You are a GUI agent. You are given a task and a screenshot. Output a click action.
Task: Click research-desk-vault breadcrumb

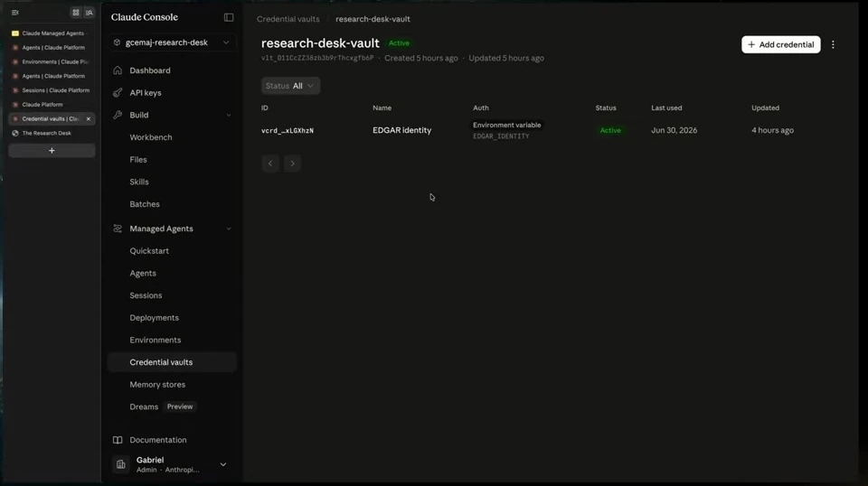pos(373,19)
